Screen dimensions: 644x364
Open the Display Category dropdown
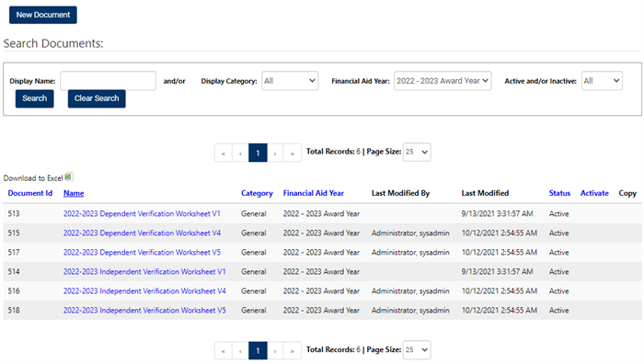tap(290, 81)
